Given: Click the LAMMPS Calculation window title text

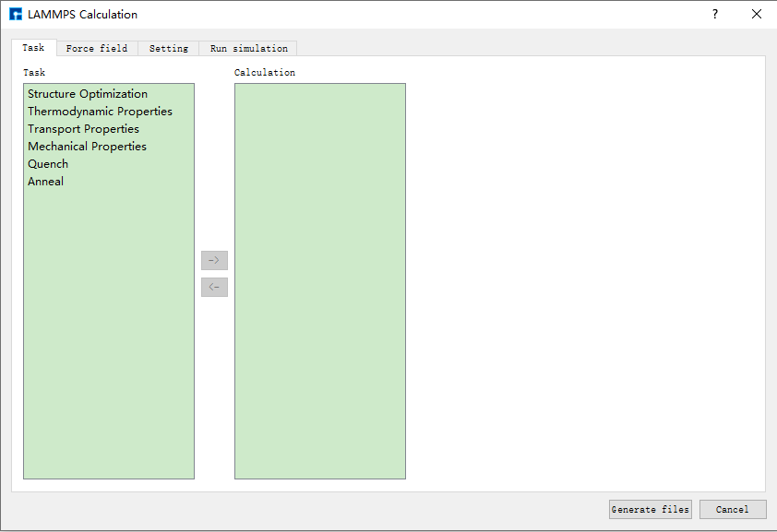Looking at the screenshot, I should tap(83, 15).
